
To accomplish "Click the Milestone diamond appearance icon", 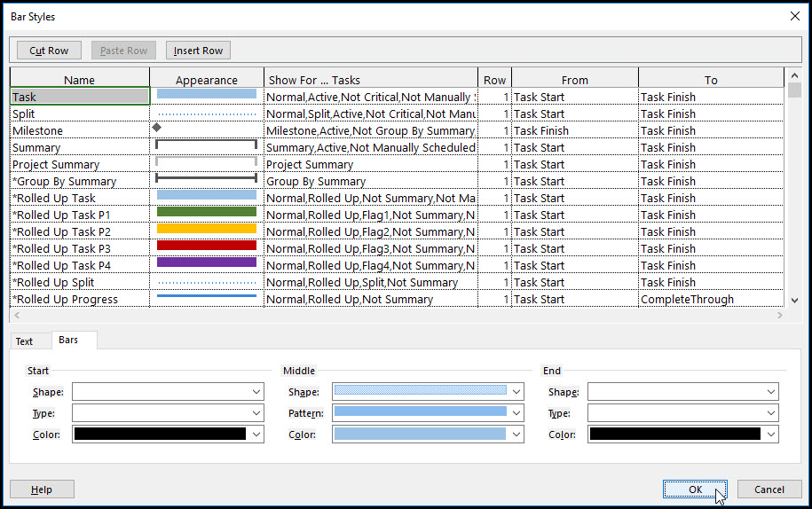I will pyautogui.click(x=157, y=128).
